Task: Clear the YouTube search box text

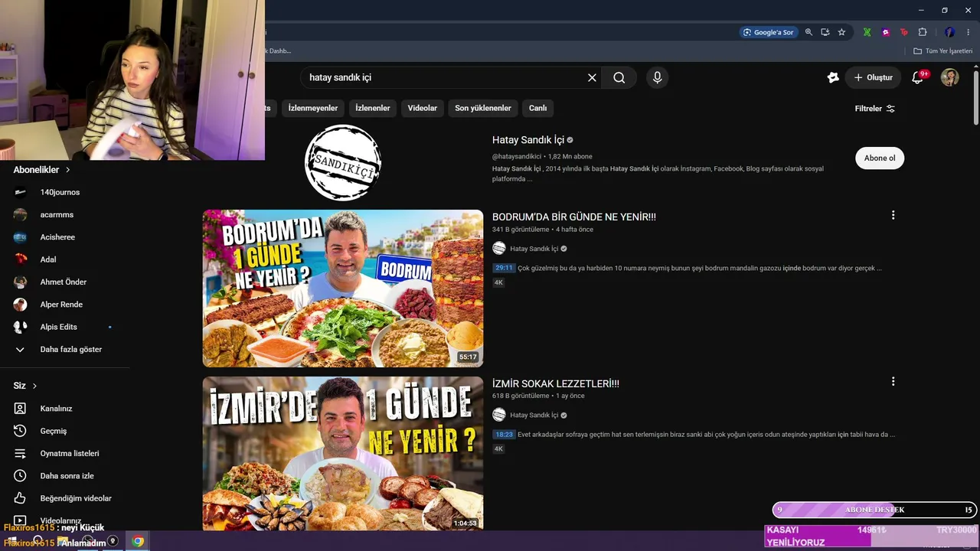Action: (592, 77)
